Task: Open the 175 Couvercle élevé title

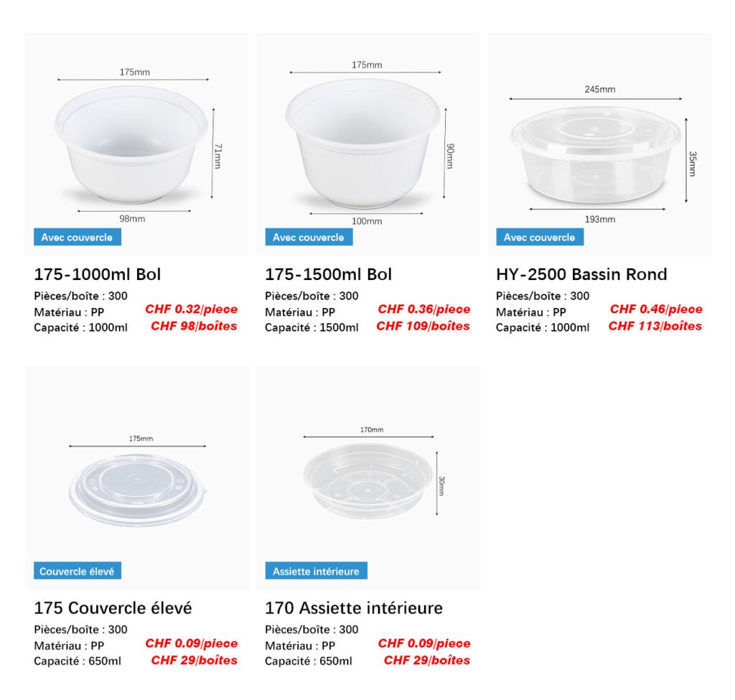Action: [113, 608]
